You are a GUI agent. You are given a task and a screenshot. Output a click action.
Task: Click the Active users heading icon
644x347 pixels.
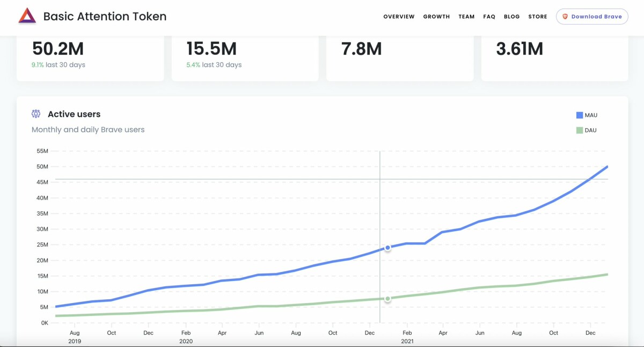(x=36, y=114)
